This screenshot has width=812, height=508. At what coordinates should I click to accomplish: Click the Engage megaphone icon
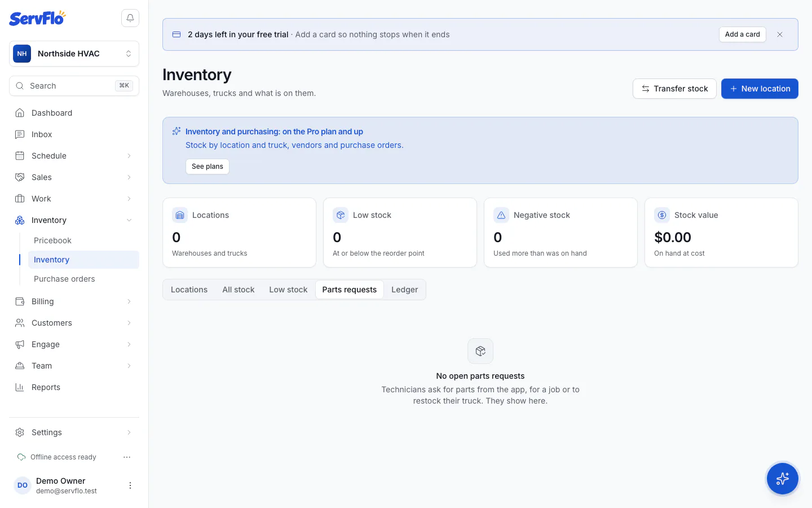point(20,344)
